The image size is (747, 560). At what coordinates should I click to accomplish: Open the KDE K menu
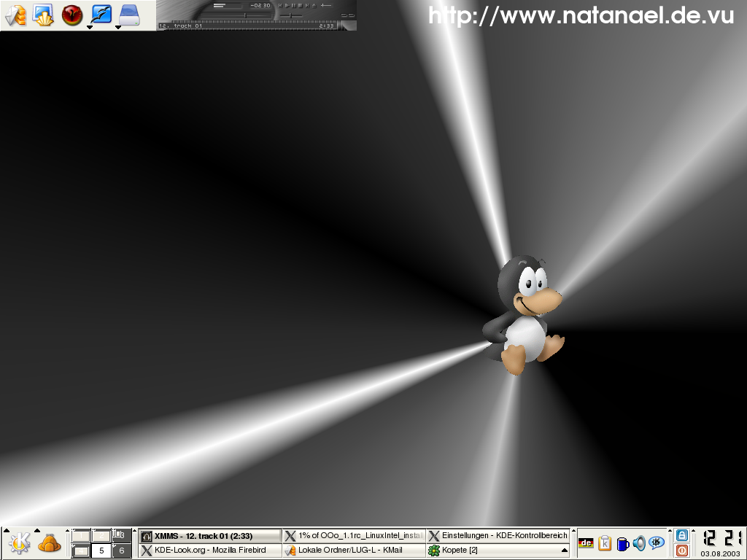tap(20, 542)
